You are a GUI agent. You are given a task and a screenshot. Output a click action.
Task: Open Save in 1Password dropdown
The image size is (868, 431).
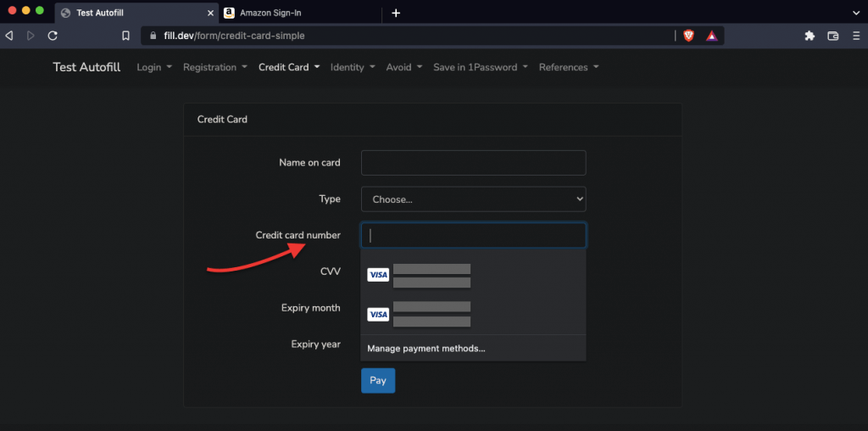pos(481,67)
